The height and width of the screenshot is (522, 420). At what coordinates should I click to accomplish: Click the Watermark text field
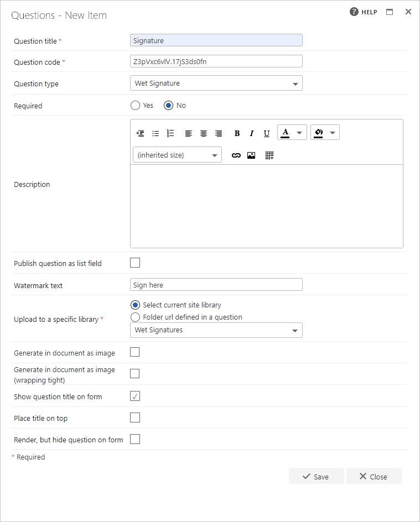[x=216, y=285]
